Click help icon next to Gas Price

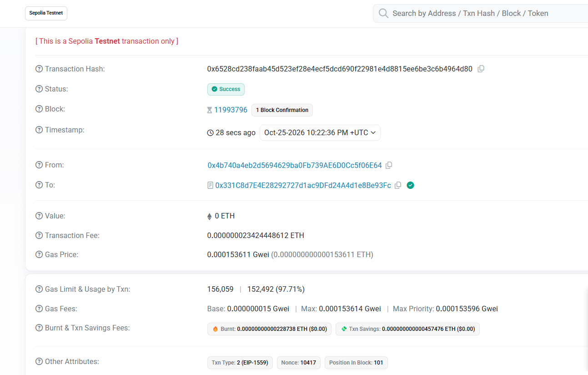39,255
